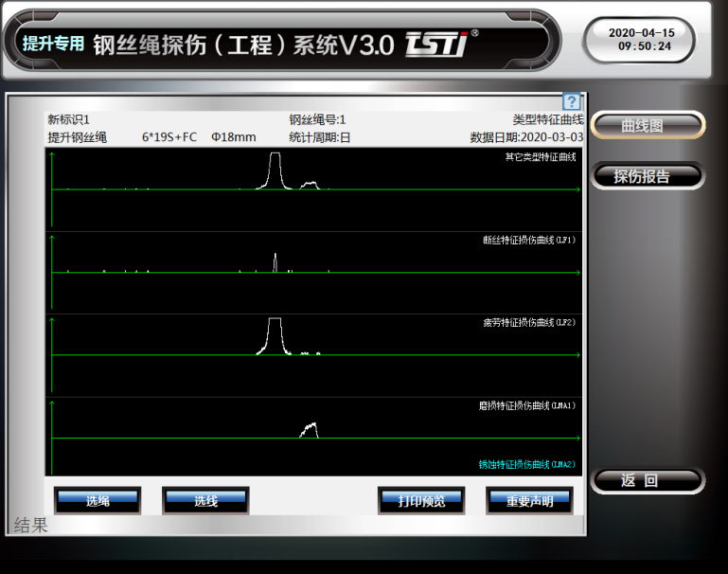Select the 磨损特征损伤曲线(LMA1) label

tap(526, 405)
